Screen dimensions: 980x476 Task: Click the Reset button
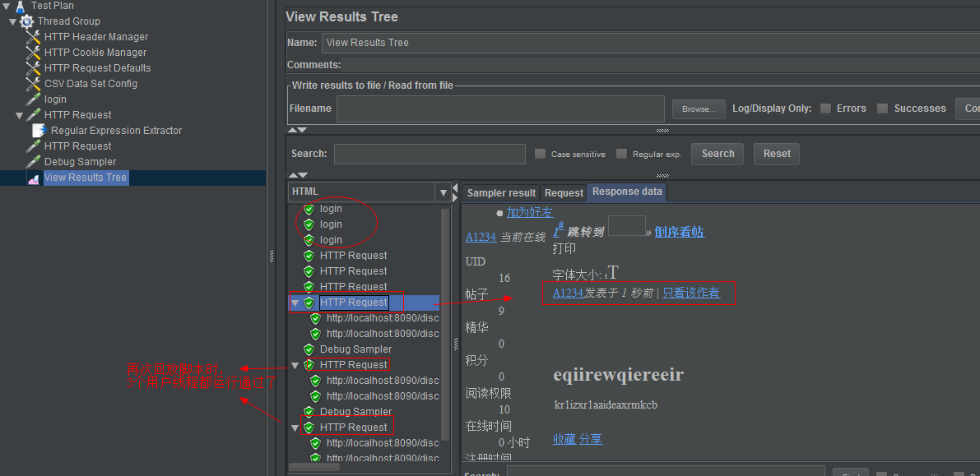pos(777,154)
